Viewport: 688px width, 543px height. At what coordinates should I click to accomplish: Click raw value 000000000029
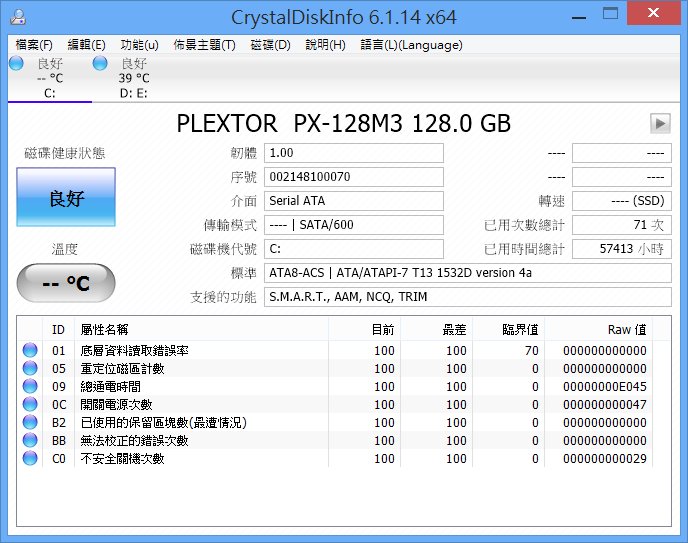pyautogui.click(x=605, y=458)
